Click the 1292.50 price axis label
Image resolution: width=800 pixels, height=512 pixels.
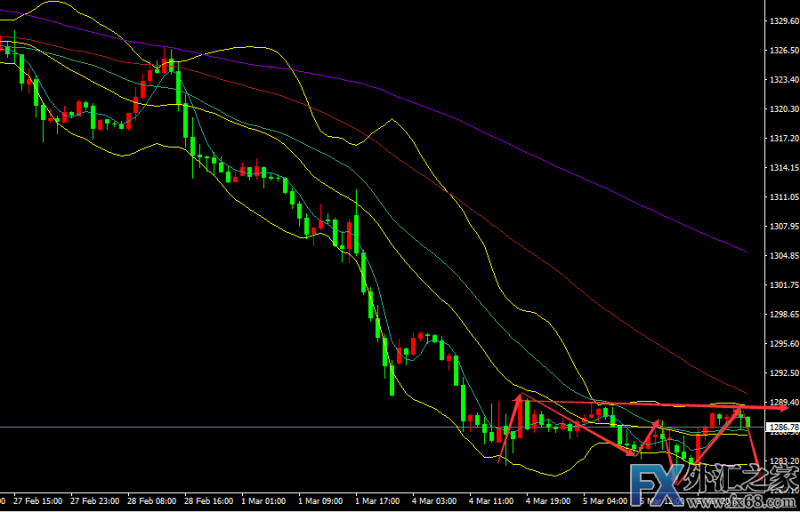click(785, 373)
